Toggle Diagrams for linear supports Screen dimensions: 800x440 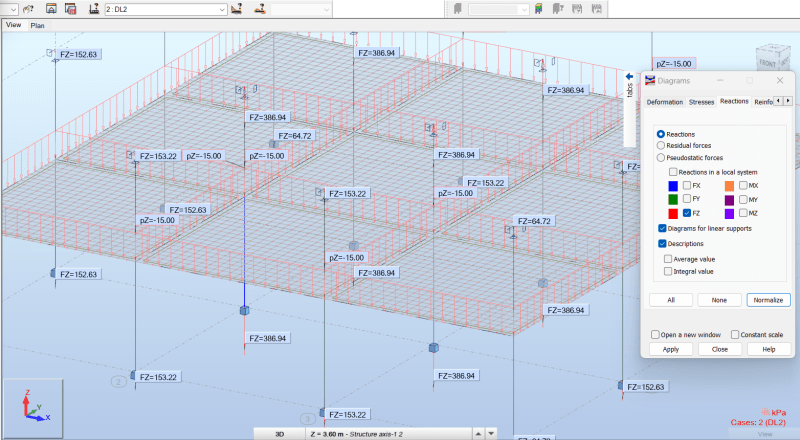pos(662,228)
